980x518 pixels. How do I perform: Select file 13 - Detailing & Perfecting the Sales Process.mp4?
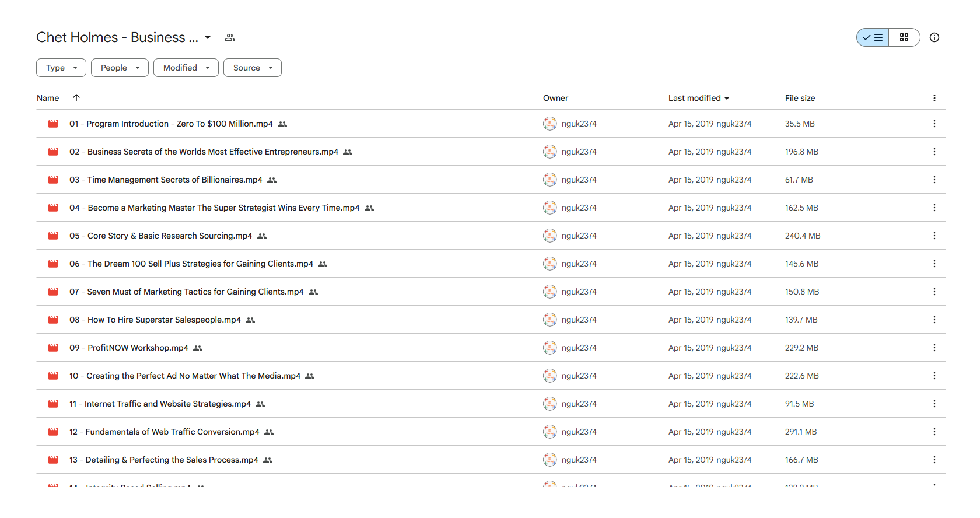point(164,460)
